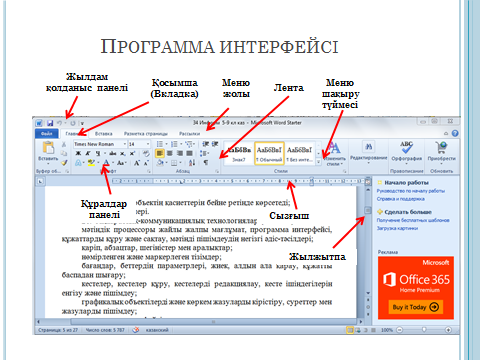The image size is (480, 360).
Task: Expand the styles gallery more arrow
Action: click(x=318, y=162)
